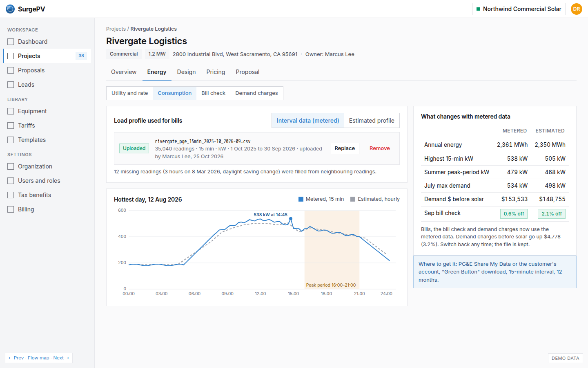The height and width of the screenshot is (368, 588).
Task: Click the Tariffs library icon
Action: (x=11, y=126)
